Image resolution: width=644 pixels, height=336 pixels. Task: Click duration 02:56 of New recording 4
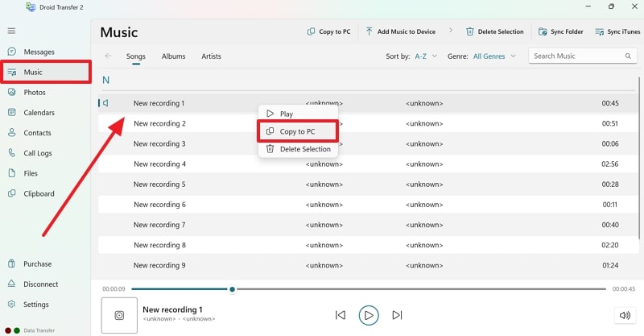coord(610,164)
